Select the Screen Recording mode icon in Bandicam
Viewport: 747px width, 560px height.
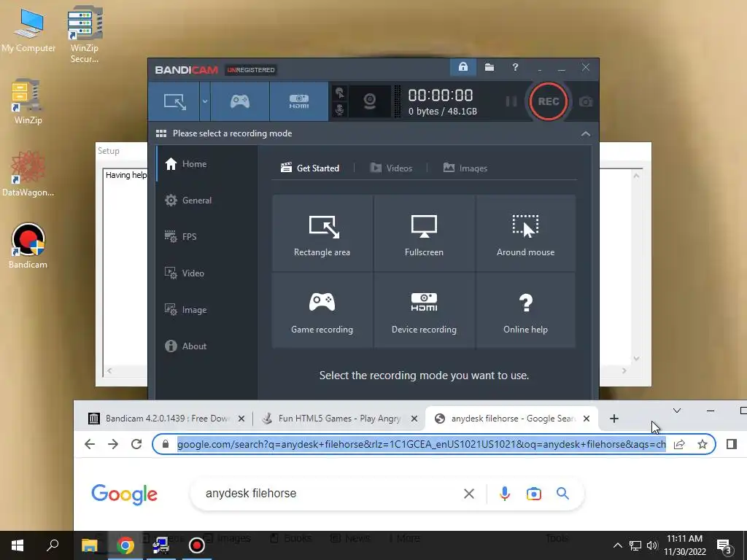[x=174, y=101]
